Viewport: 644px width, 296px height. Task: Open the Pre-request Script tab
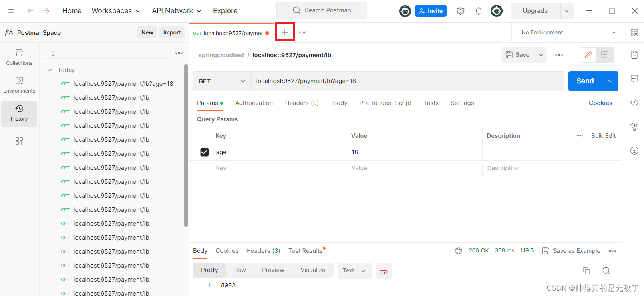pyautogui.click(x=385, y=103)
